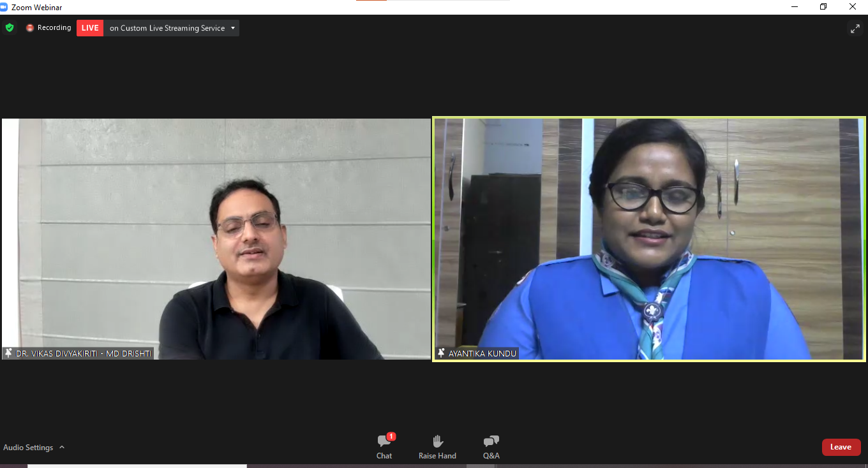Open the Q&A panel
Image resolution: width=868 pixels, height=468 pixels.
[491, 447]
